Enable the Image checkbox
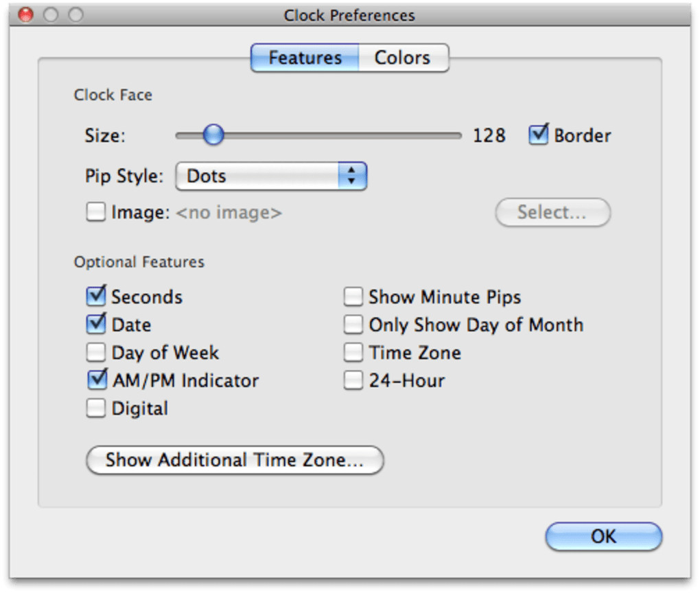 96,213
